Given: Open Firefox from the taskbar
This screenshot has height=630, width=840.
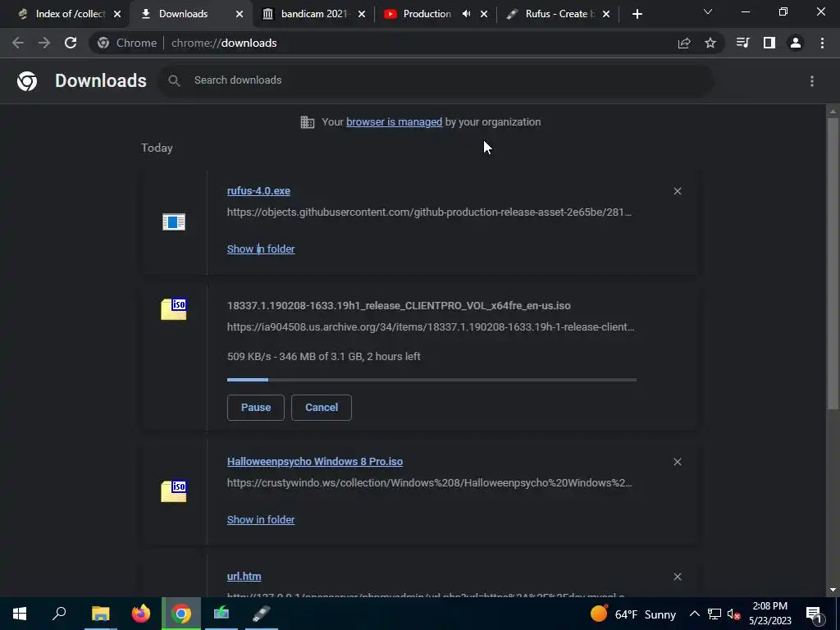Looking at the screenshot, I should pyautogui.click(x=140, y=614).
